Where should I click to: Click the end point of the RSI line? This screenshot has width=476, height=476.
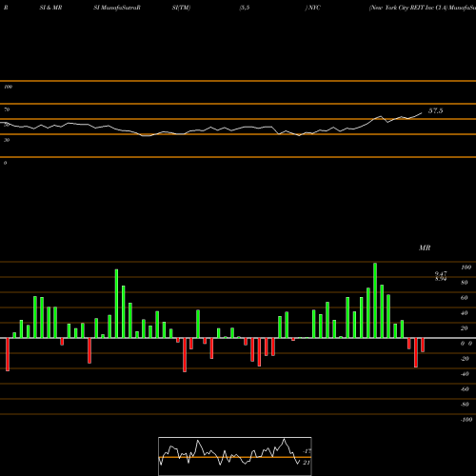422,112
